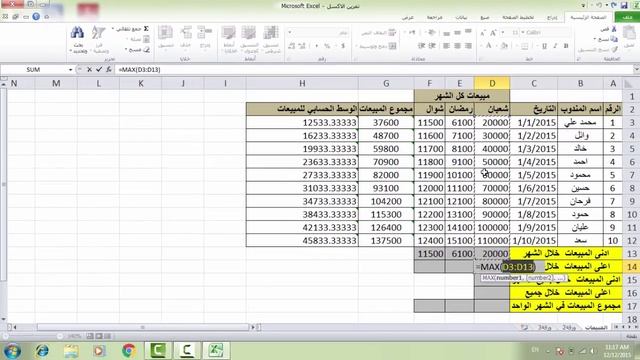Open the number format dropdown

(x=290, y=32)
